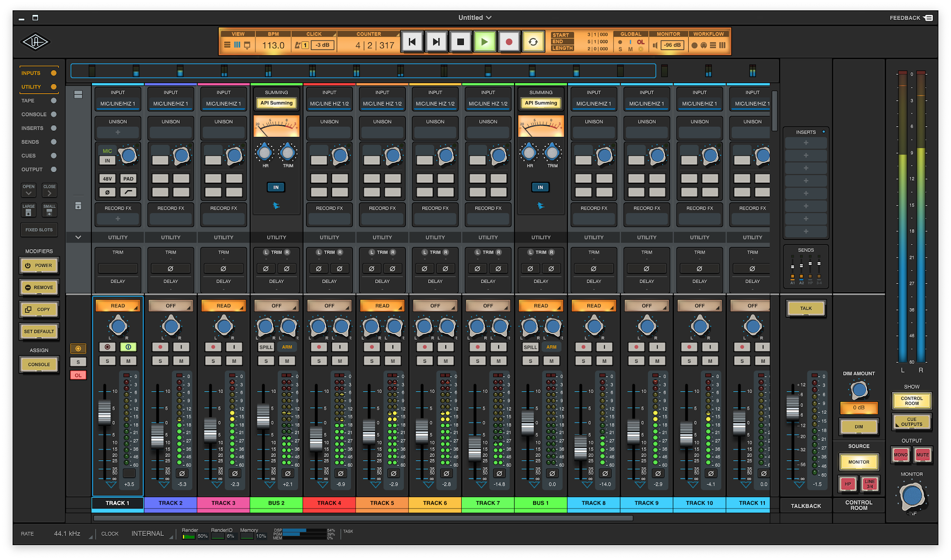951x560 pixels.
Task: Click the metronome click icon
Action: click(x=298, y=45)
